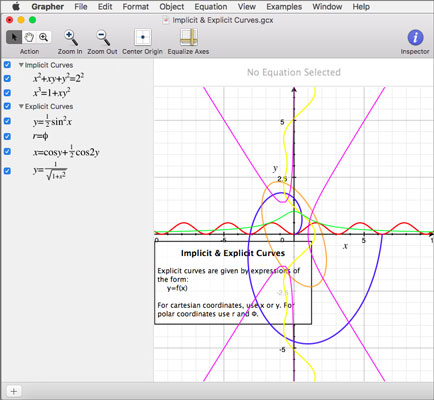Uncheck the x³=1+xy² equation
Viewport: 434px width, 400px height.
(x=7, y=93)
